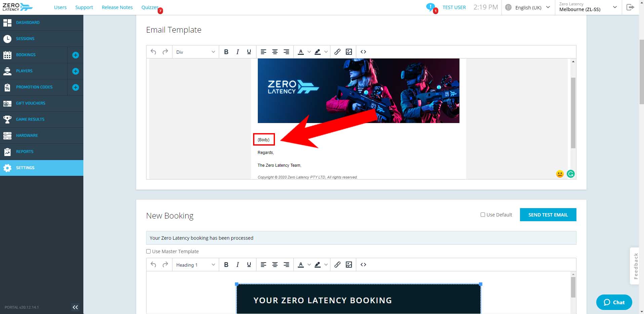Align right in Email Template editor
This screenshot has width=644, height=314.
tap(286, 52)
